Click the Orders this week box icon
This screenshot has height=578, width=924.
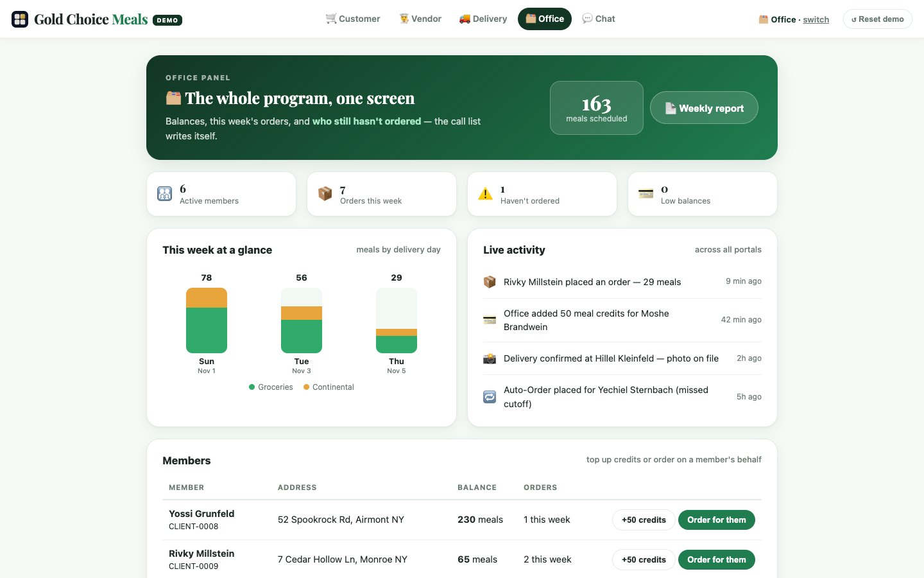(x=325, y=194)
